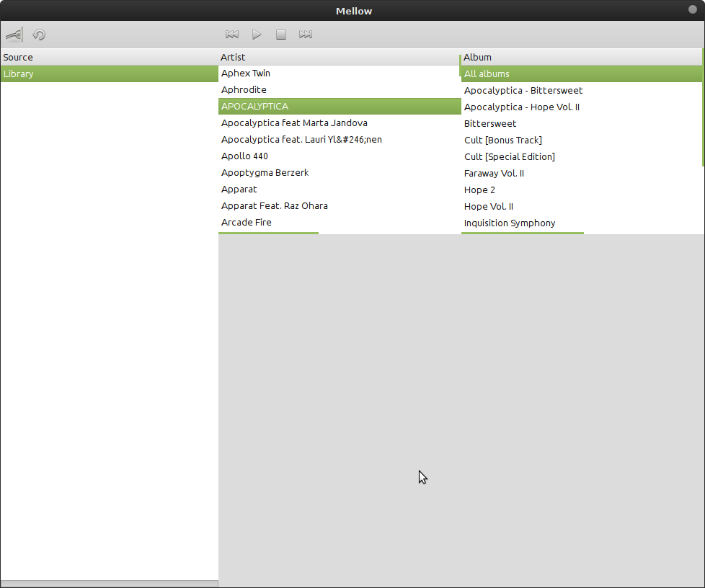Open the Cult [Special Edition] album
The height and width of the screenshot is (588, 705).
pyautogui.click(x=509, y=156)
